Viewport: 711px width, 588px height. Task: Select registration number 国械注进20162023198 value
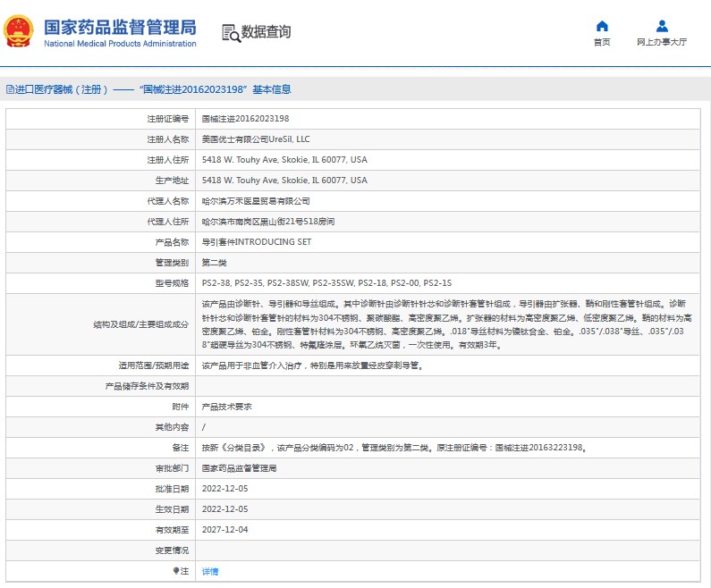[x=245, y=119]
